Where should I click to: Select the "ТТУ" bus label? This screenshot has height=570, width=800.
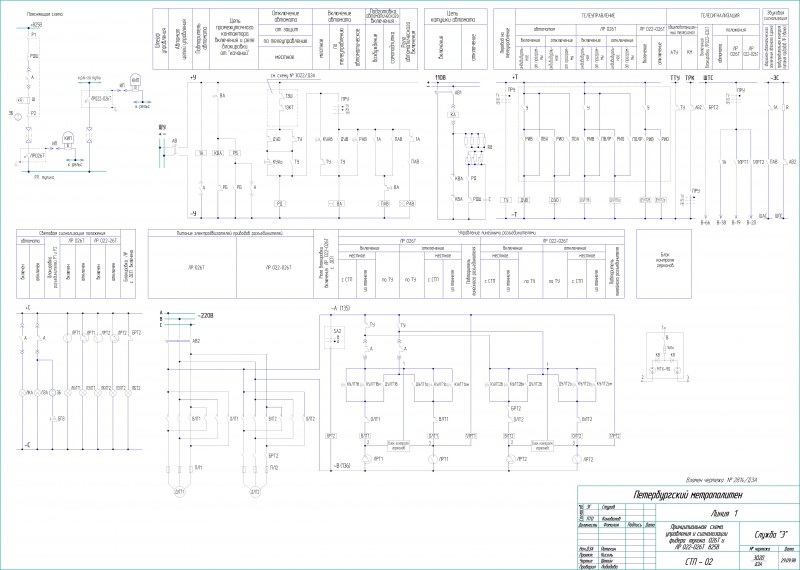pos(675,77)
